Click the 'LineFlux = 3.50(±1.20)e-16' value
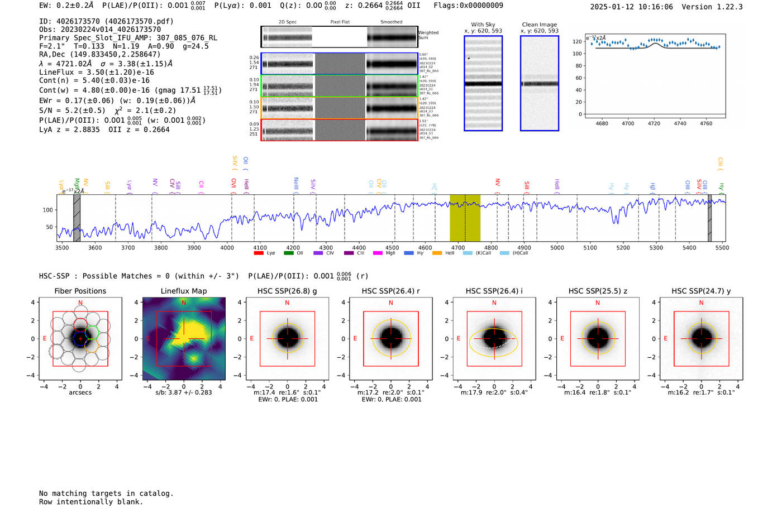 97,73
